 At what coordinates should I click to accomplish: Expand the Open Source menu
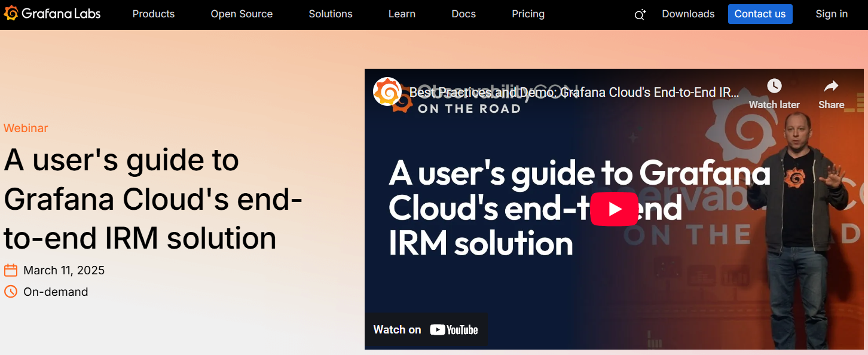pos(242,14)
